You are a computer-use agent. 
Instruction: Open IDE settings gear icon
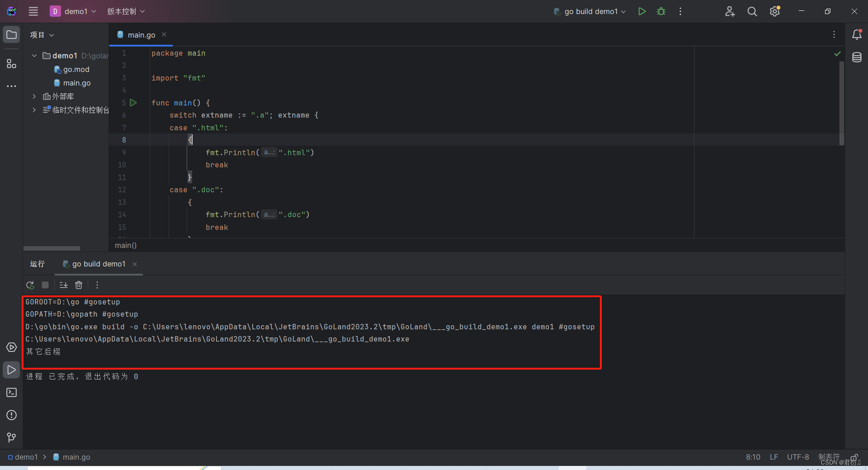pyautogui.click(x=775, y=11)
